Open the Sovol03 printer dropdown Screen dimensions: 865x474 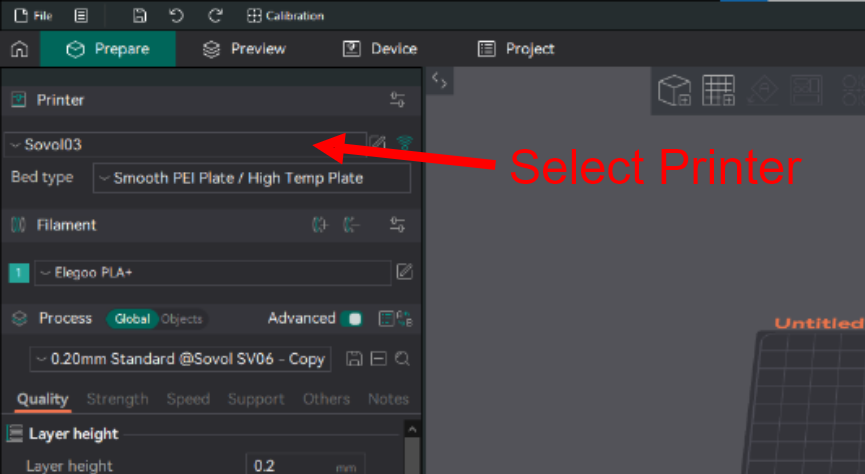click(185, 144)
